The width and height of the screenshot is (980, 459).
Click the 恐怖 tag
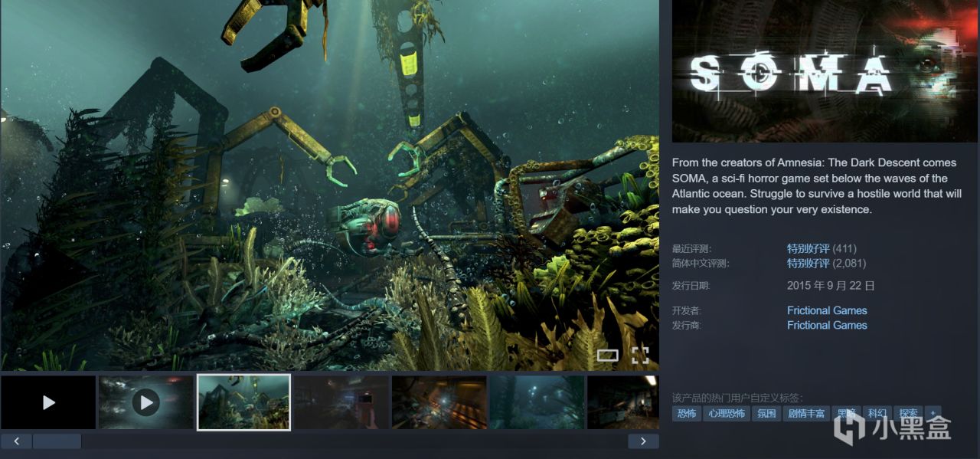pyautogui.click(x=687, y=414)
